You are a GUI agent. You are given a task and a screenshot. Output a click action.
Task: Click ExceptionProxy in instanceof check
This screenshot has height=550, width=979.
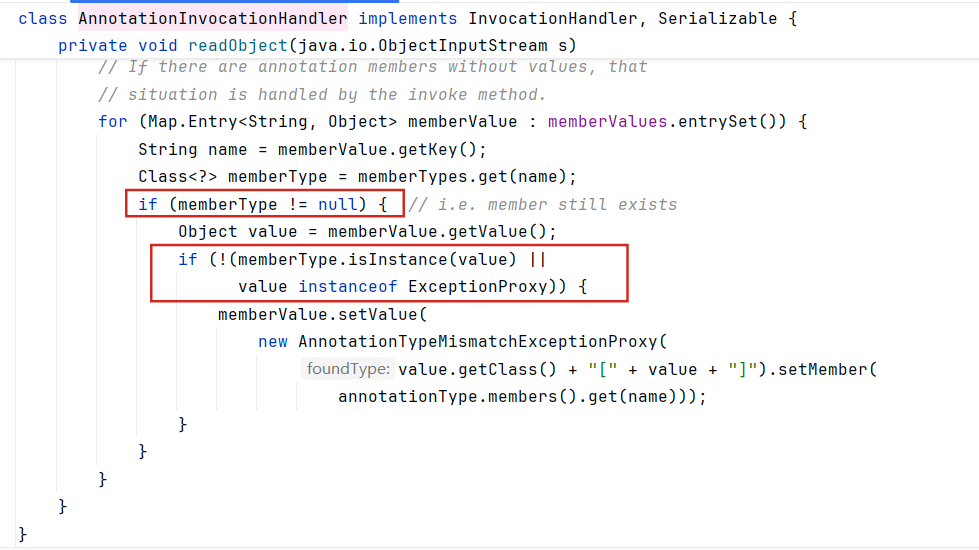(478, 287)
